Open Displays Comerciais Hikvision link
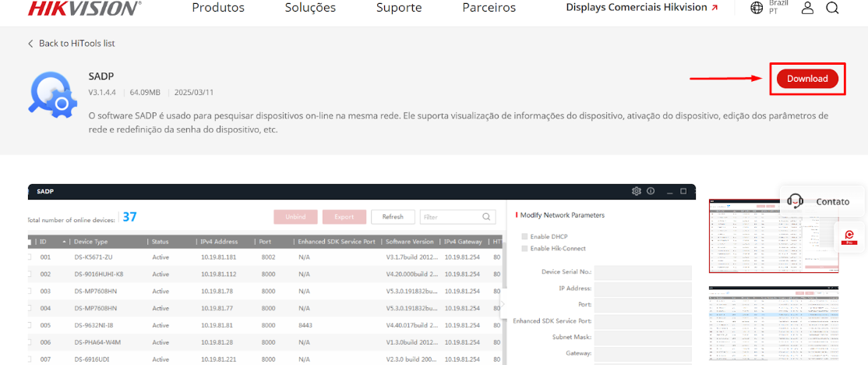 [x=642, y=8]
